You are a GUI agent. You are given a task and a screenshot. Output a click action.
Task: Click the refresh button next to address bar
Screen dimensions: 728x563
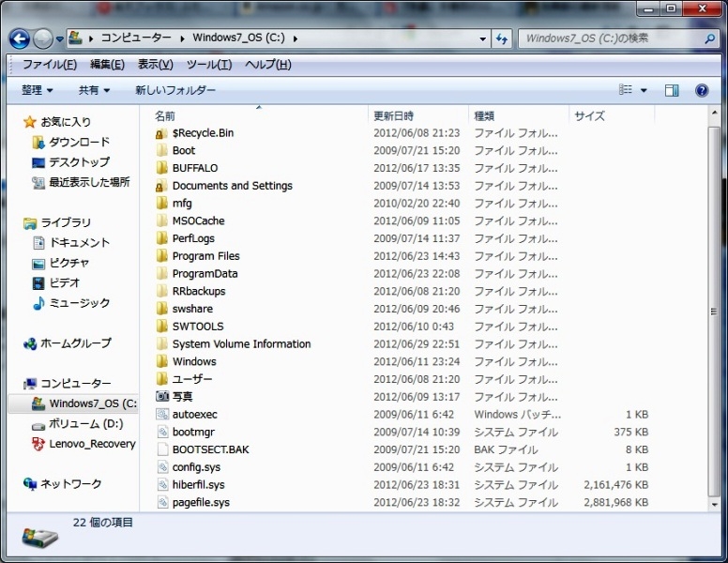tap(501, 39)
